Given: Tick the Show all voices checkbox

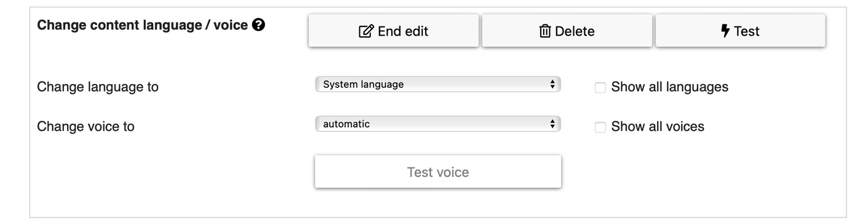Looking at the screenshot, I should pyautogui.click(x=600, y=127).
